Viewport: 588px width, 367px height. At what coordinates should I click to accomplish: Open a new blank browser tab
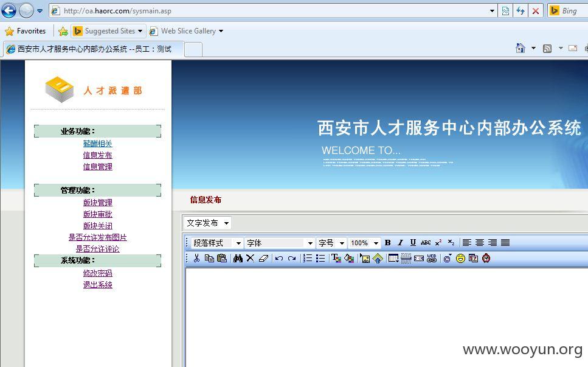pos(193,49)
